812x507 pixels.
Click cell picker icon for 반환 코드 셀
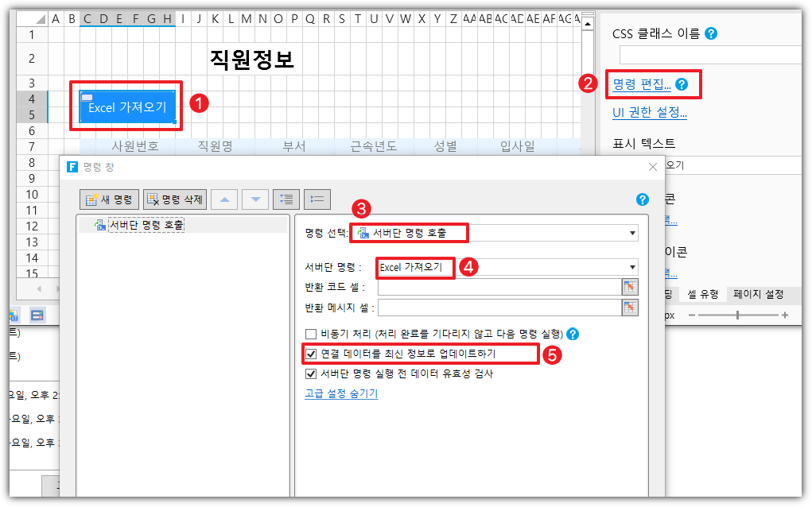(631, 287)
